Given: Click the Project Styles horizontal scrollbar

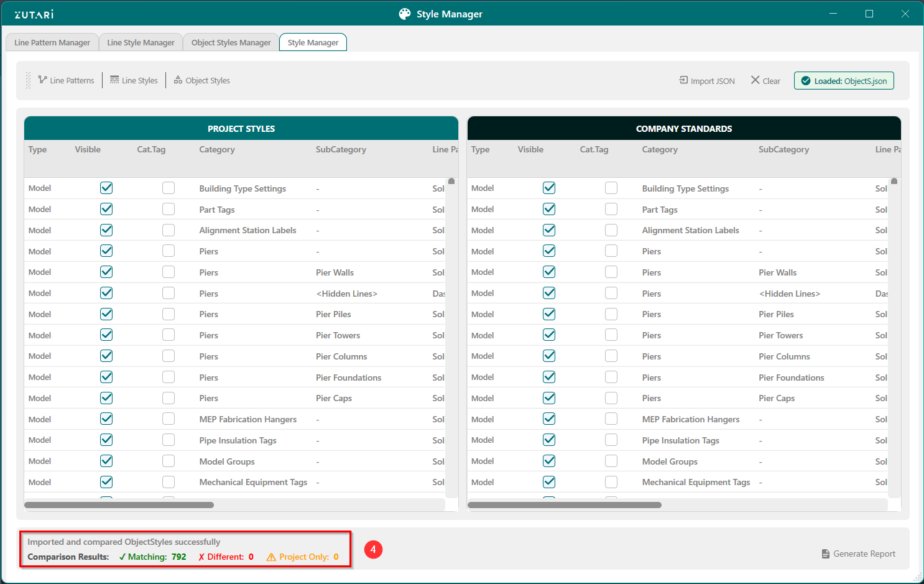Looking at the screenshot, I should pyautogui.click(x=119, y=505).
